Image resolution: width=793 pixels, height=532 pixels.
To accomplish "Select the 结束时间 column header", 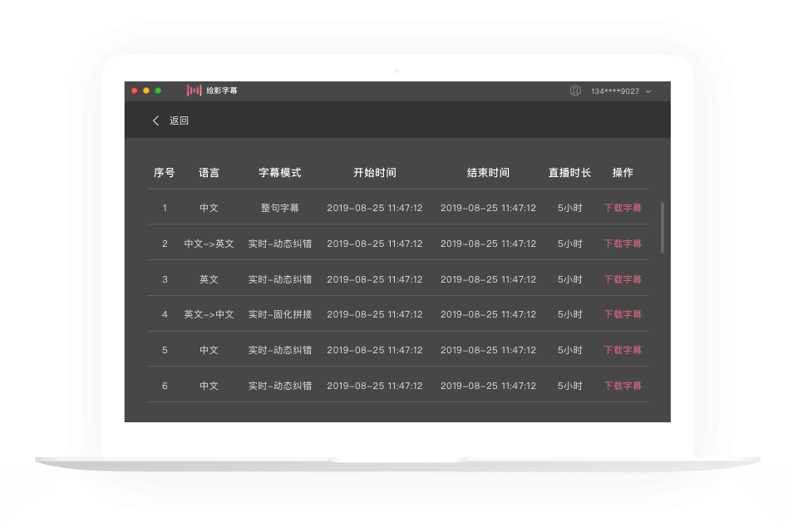I will tap(488, 173).
